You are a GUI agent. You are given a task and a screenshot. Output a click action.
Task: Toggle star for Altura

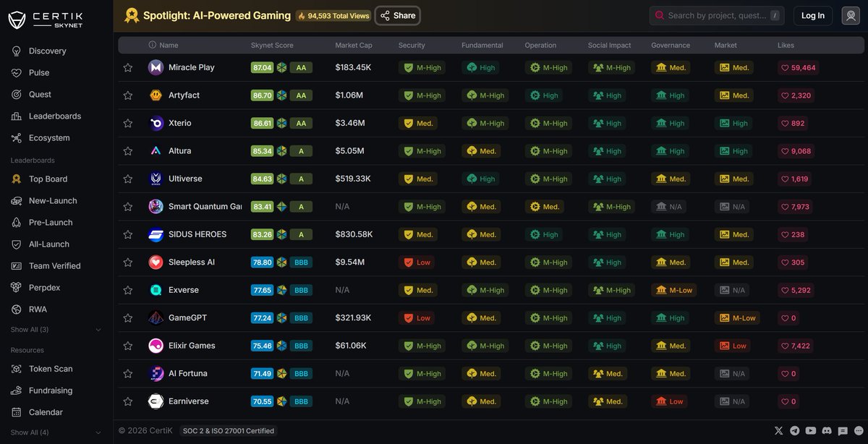point(128,151)
